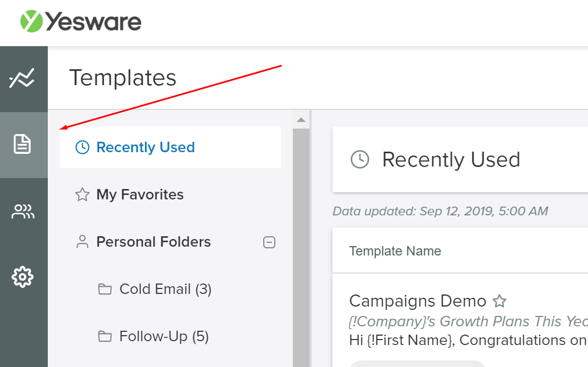Select the Recently Used menu item
Viewport: 588px width, 367px height.
(x=146, y=147)
